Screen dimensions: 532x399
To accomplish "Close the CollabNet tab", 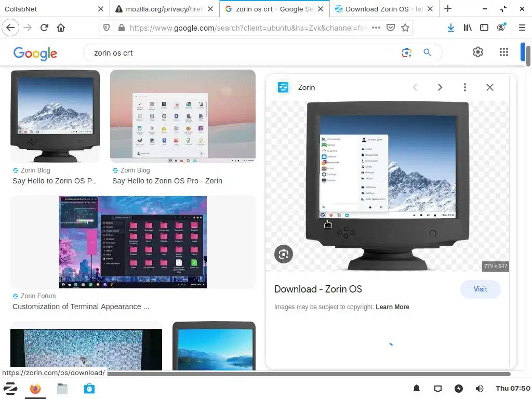I will (x=101, y=9).
